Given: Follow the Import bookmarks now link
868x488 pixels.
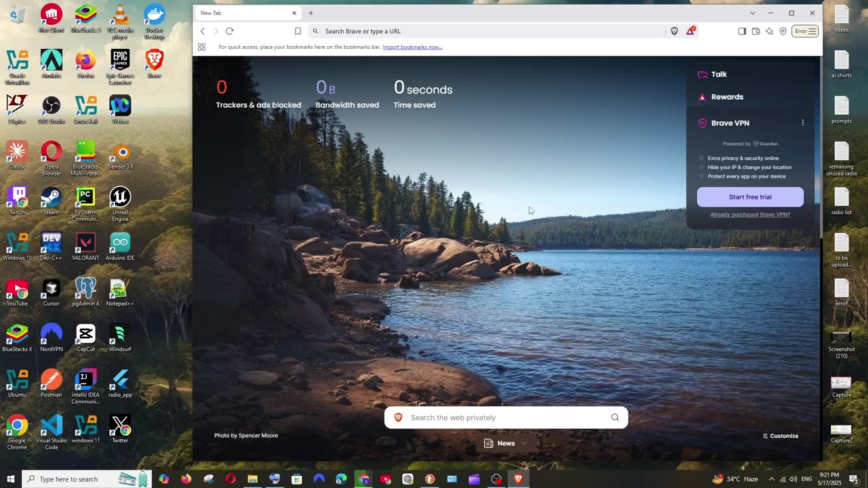Looking at the screenshot, I should (412, 47).
